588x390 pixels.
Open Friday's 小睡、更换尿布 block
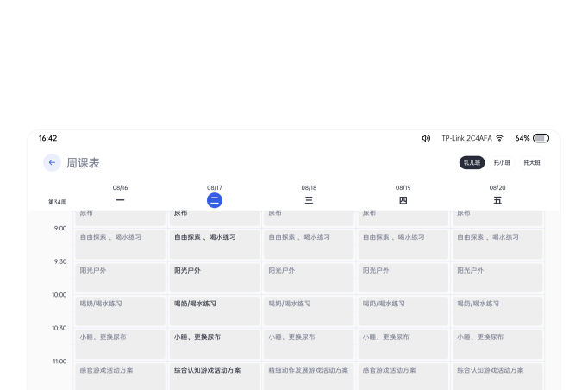coord(497,343)
